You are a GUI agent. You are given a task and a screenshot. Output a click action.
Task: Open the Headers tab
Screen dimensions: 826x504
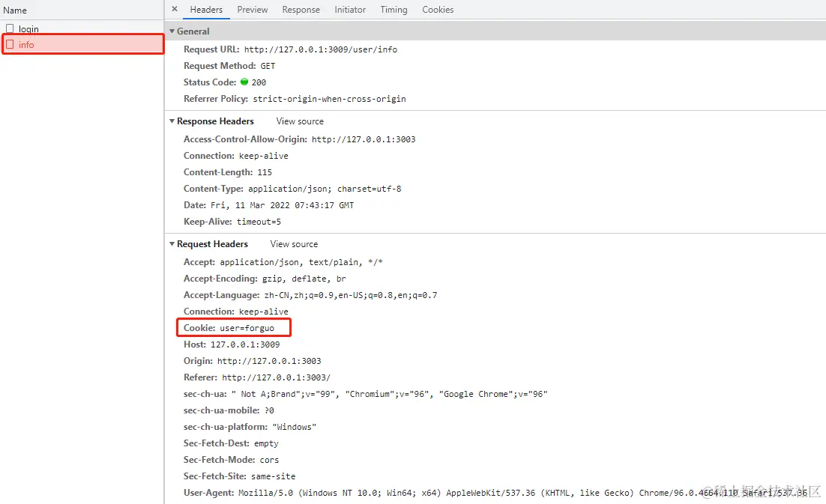click(x=206, y=10)
